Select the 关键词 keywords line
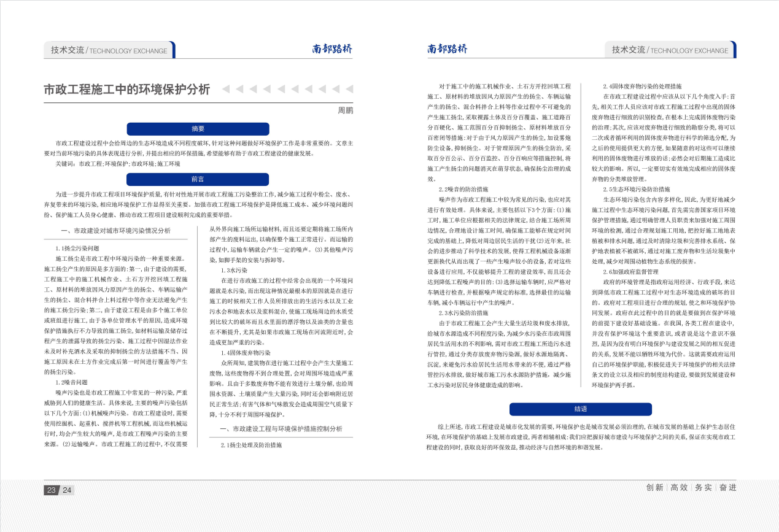779x532 pixels. [x=118, y=164]
